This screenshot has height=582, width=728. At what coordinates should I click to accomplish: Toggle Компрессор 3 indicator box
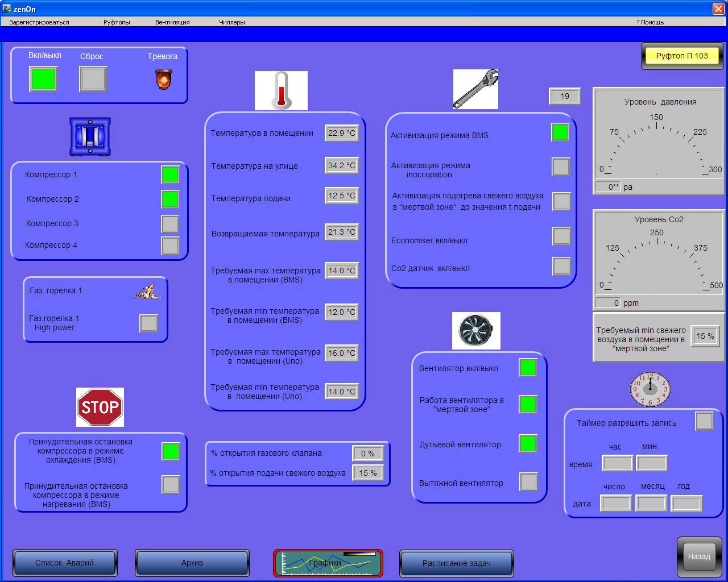pos(170,223)
